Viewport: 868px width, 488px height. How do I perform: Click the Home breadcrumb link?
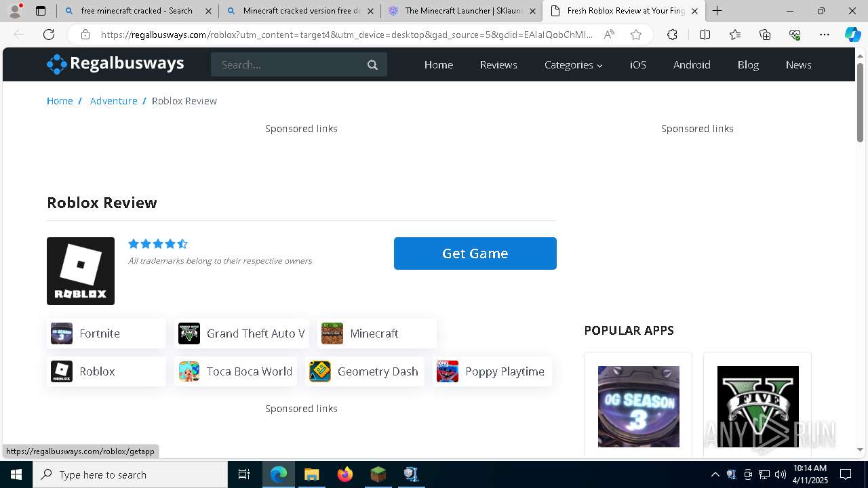[x=60, y=101]
